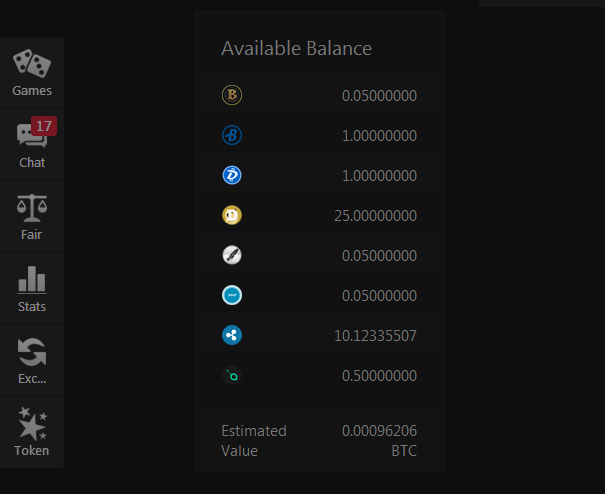Screen dimensions: 605x494
Task: Open the Stats bar chart section
Action: [32, 289]
